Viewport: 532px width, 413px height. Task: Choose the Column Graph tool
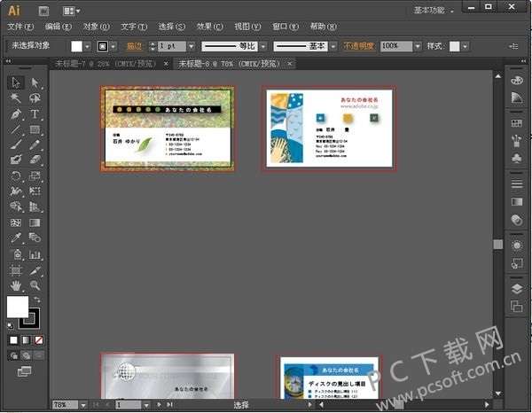pyautogui.click(x=35, y=254)
